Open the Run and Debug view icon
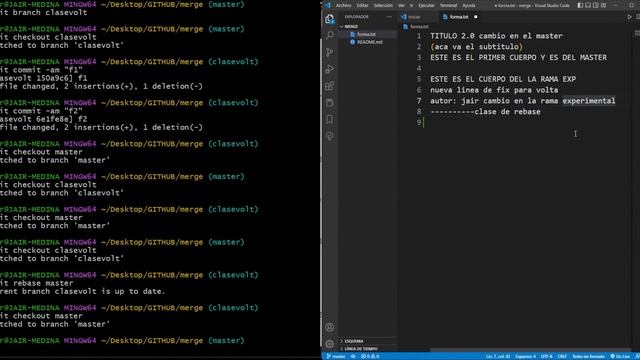 coord(330,69)
